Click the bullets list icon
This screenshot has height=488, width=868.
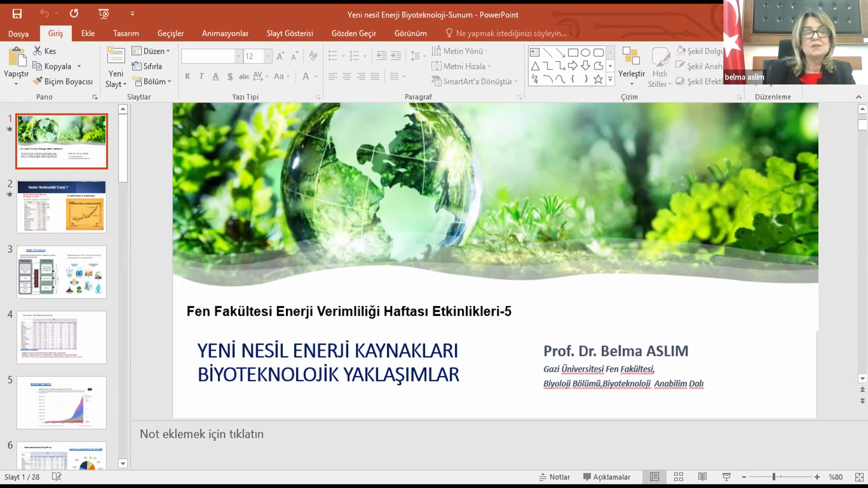tap(333, 56)
